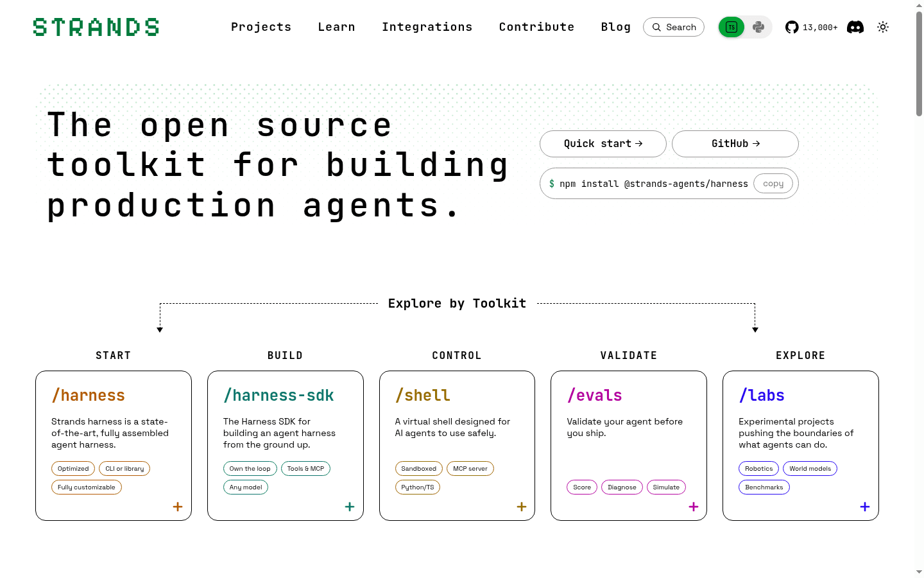Screen dimensions: 924x578
Task: Click the START column label
Action: point(114,356)
